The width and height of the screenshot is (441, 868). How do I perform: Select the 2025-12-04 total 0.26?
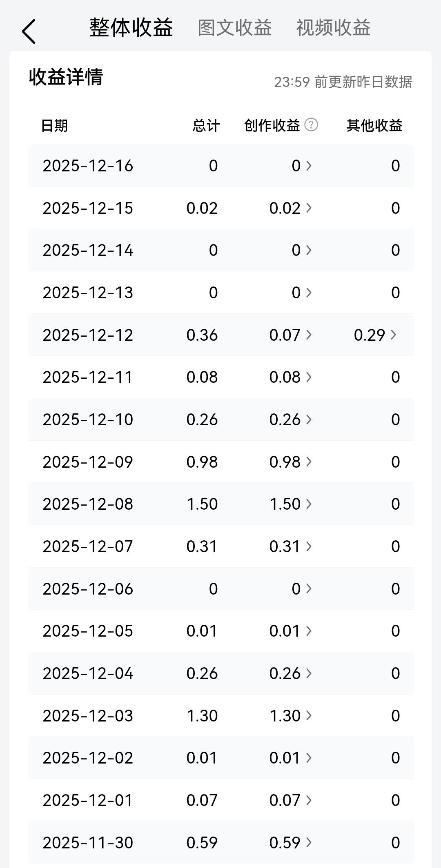[202, 673]
